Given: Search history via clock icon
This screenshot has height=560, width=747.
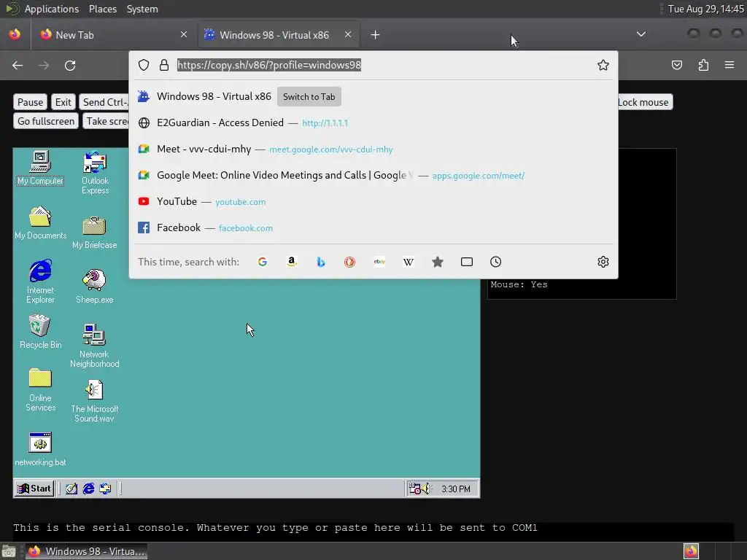Looking at the screenshot, I should click(x=495, y=262).
